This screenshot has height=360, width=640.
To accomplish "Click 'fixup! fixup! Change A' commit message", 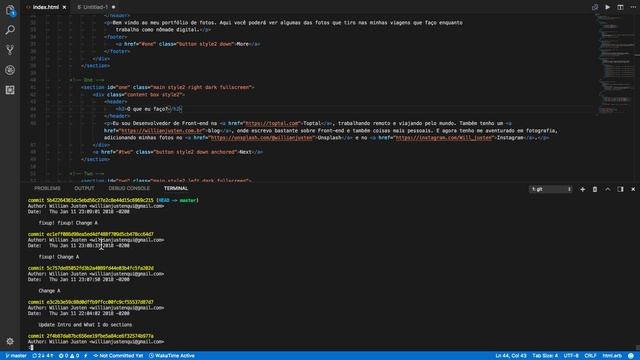I will pos(68,223).
